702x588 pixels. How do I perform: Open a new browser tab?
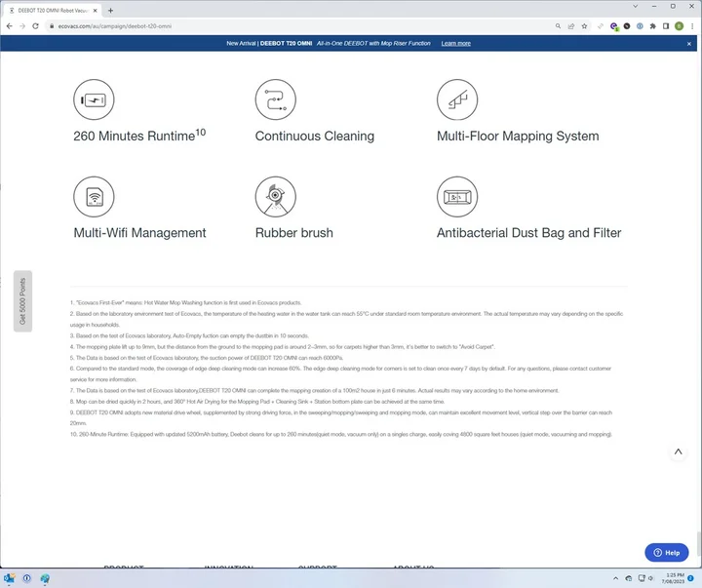coord(110,10)
